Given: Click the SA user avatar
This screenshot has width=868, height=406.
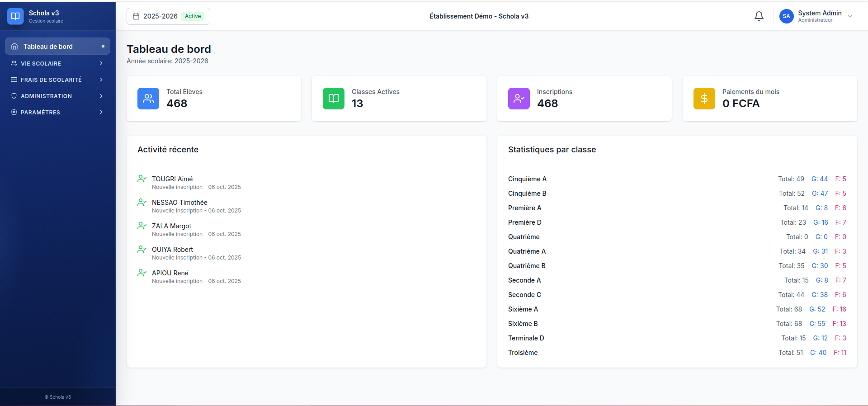Looking at the screenshot, I should [x=787, y=16].
